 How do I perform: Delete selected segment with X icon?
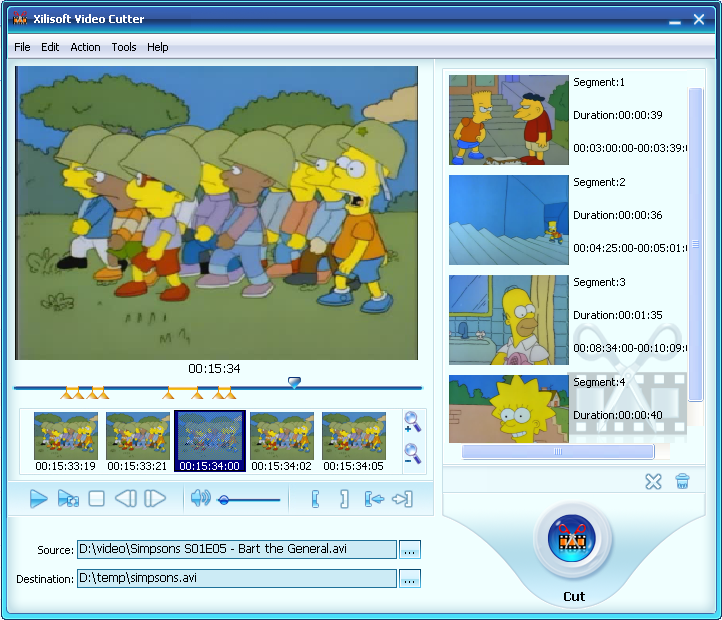pyautogui.click(x=653, y=482)
